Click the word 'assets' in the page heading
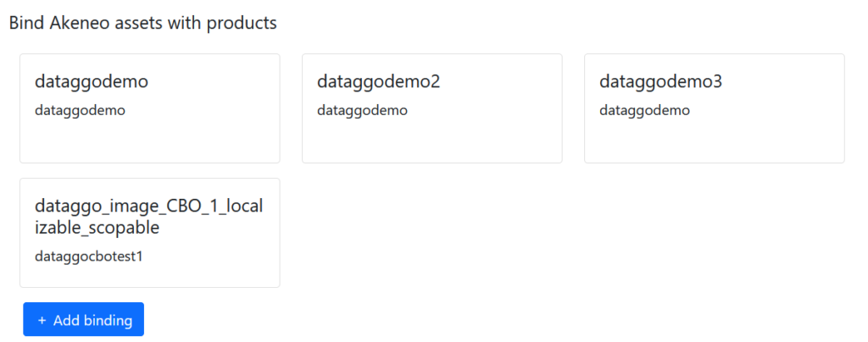Screen dimensions: 868x342 click(136, 23)
